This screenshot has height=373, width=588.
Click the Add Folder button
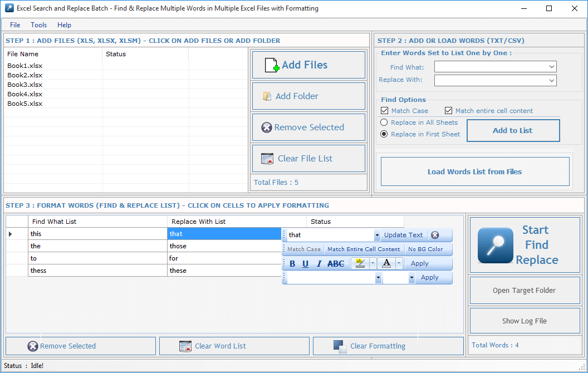pyautogui.click(x=308, y=96)
